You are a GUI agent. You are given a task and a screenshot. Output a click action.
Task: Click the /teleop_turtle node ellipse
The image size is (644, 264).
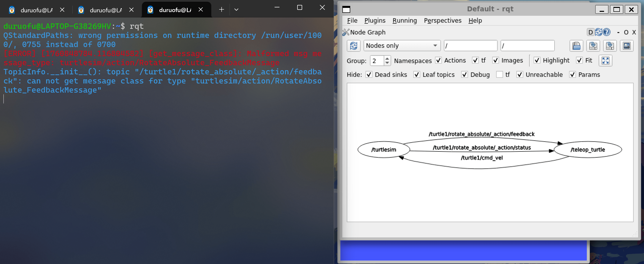point(588,150)
